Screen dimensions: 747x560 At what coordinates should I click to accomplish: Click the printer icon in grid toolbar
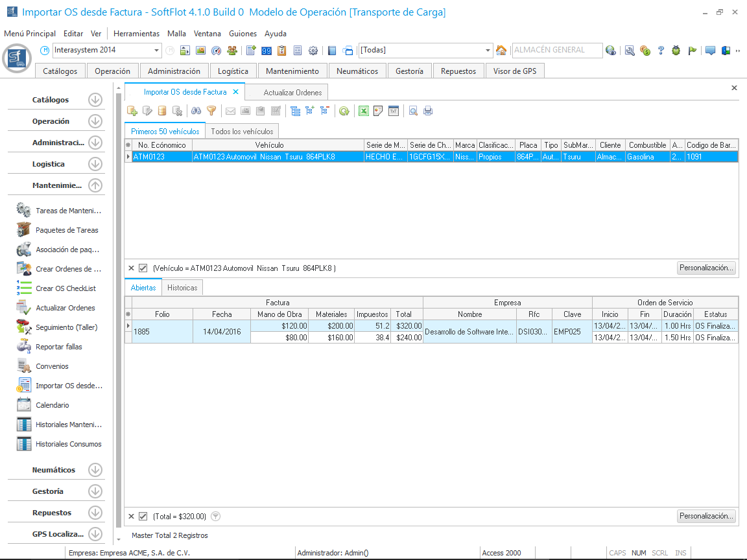coord(428,111)
